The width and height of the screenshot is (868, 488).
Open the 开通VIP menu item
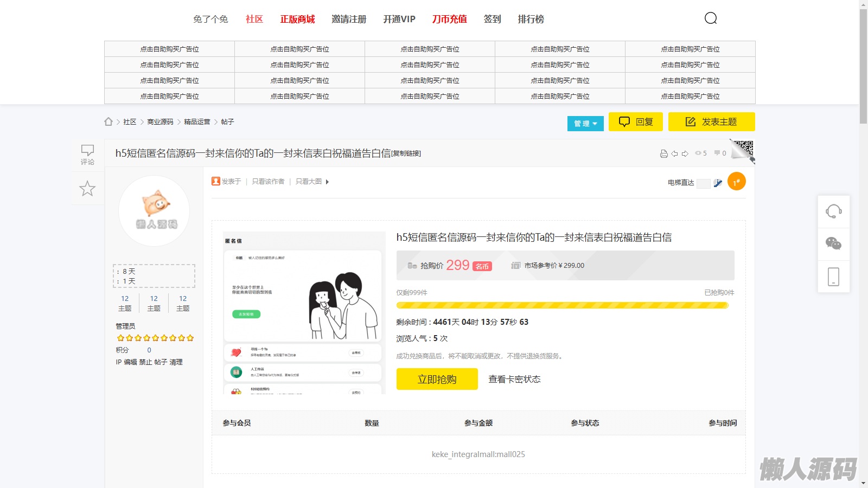click(399, 19)
